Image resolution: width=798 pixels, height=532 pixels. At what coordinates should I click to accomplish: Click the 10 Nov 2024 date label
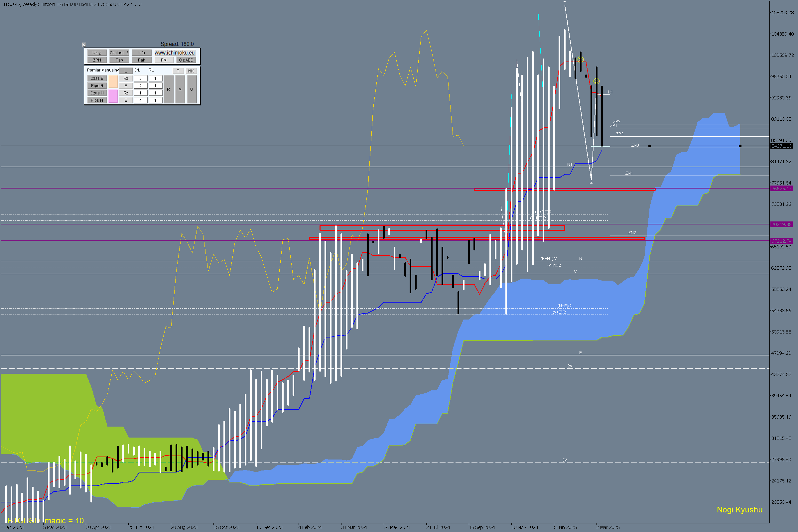[x=525, y=527]
